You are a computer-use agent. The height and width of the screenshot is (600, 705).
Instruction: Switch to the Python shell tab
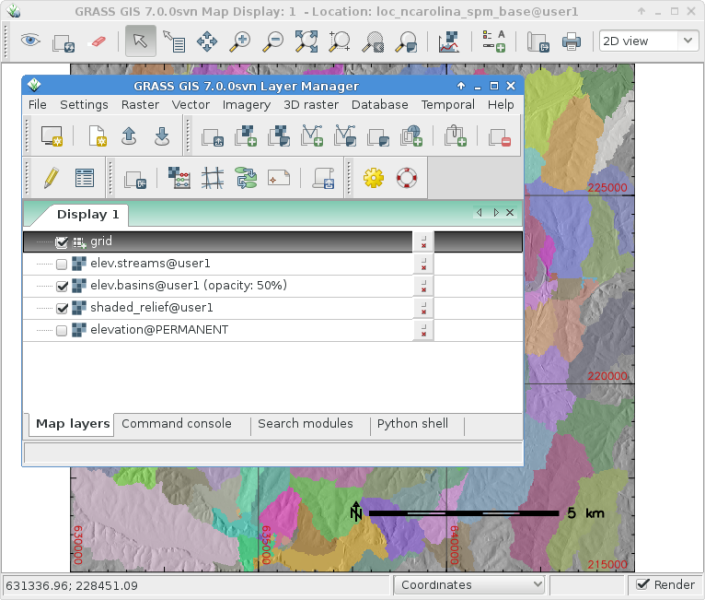tap(412, 424)
